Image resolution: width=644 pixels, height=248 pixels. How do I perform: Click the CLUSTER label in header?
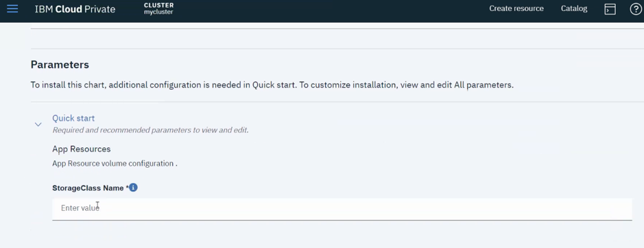coord(158,5)
